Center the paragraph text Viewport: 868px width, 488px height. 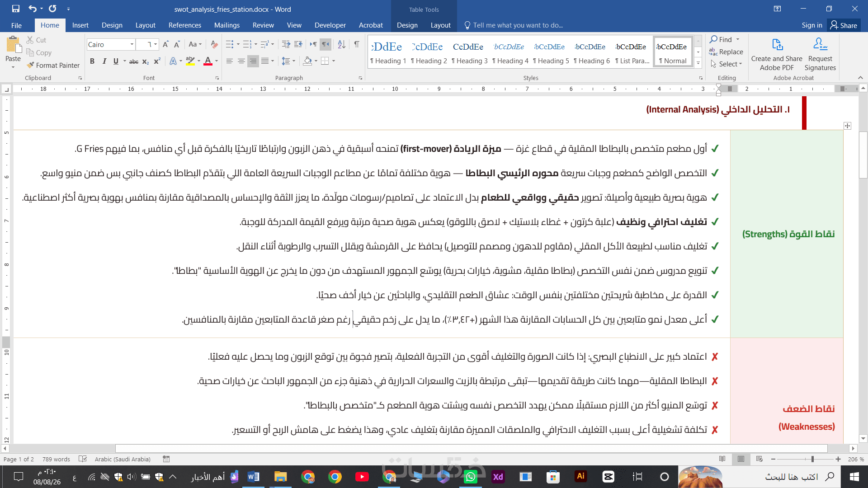coord(241,61)
